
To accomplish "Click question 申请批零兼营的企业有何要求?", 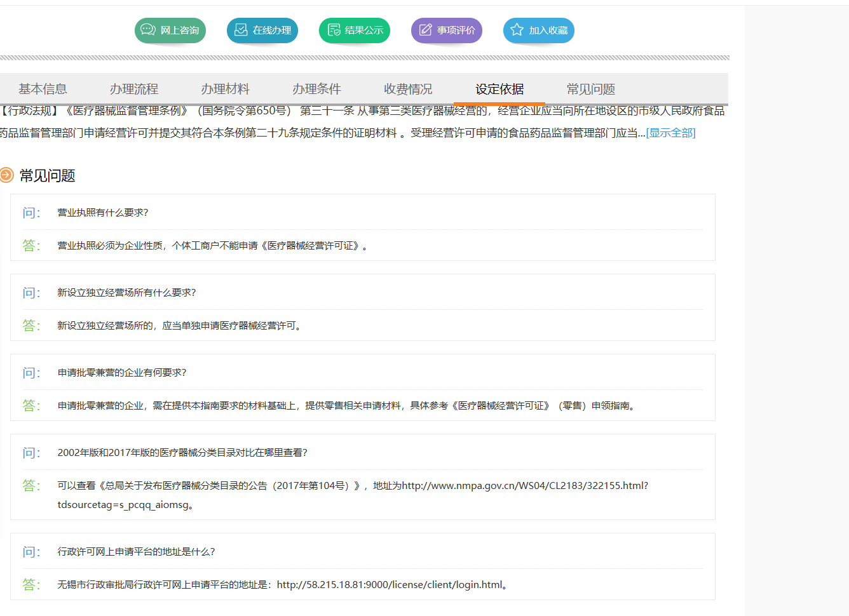I will [x=122, y=373].
